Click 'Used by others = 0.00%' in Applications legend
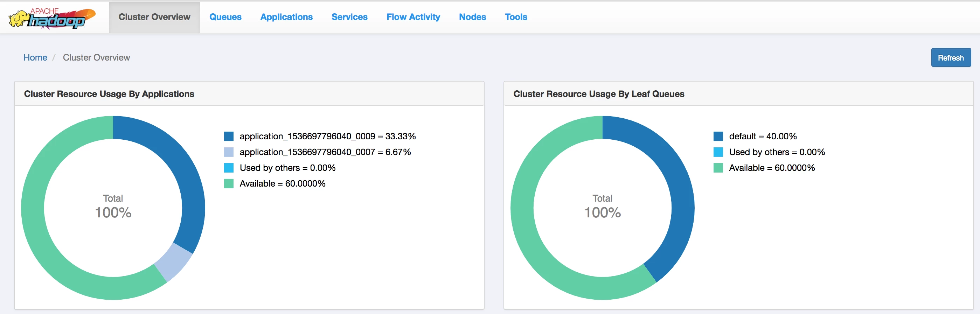The height and width of the screenshot is (314, 980). 287,168
